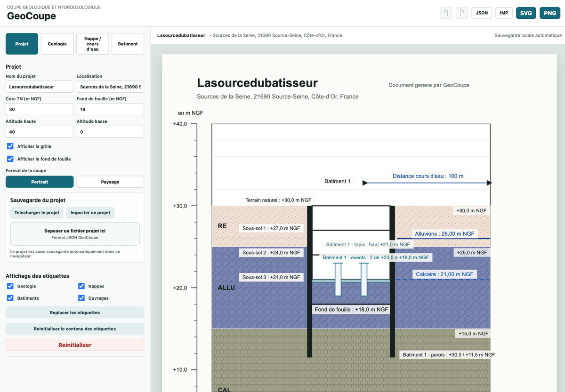Image resolution: width=565 pixels, height=392 pixels.
Task: Open the Batiment tab
Action: pos(128,44)
